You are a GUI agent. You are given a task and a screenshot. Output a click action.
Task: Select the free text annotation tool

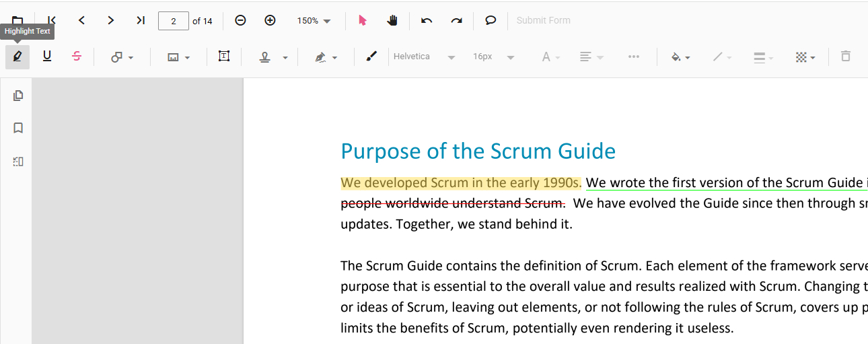(224, 57)
